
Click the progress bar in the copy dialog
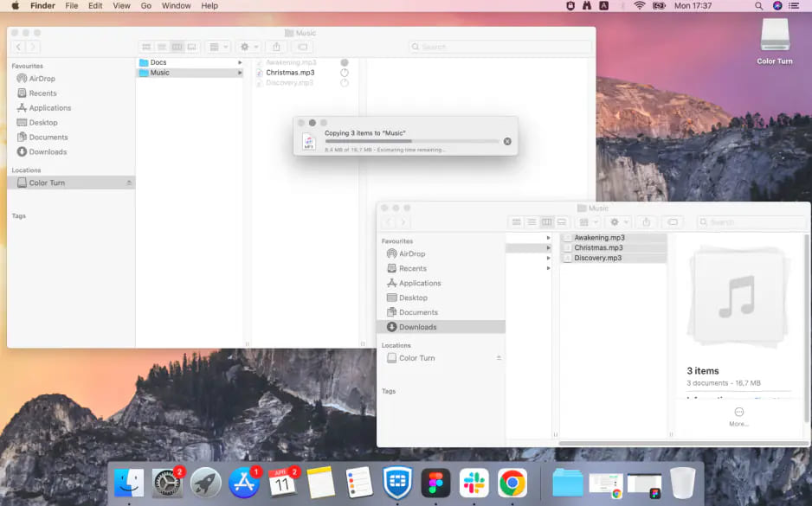(x=411, y=141)
